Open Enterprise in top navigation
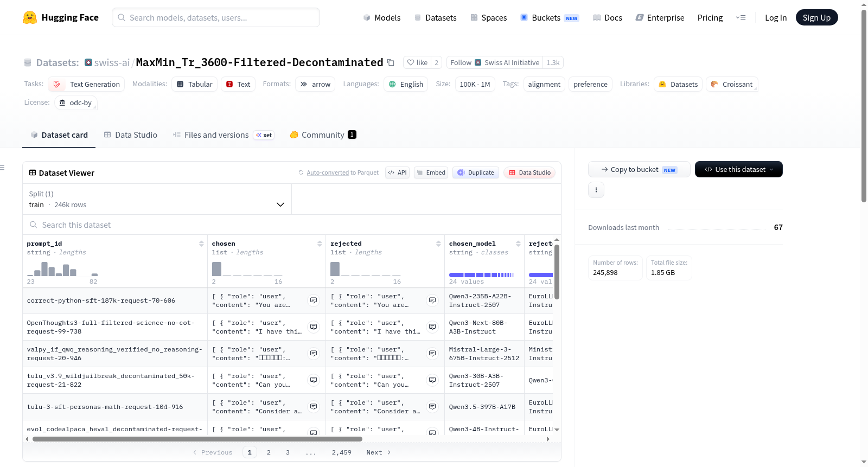The image size is (868, 467). click(660, 18)
